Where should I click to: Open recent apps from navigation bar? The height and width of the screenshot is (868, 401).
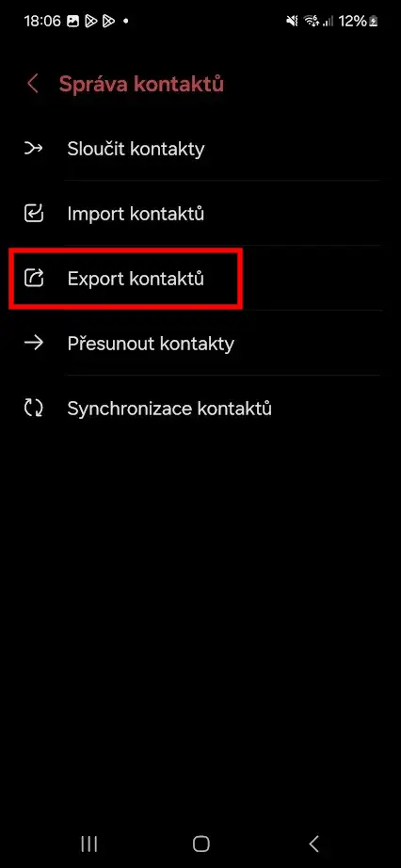click(x=89, y=844)
